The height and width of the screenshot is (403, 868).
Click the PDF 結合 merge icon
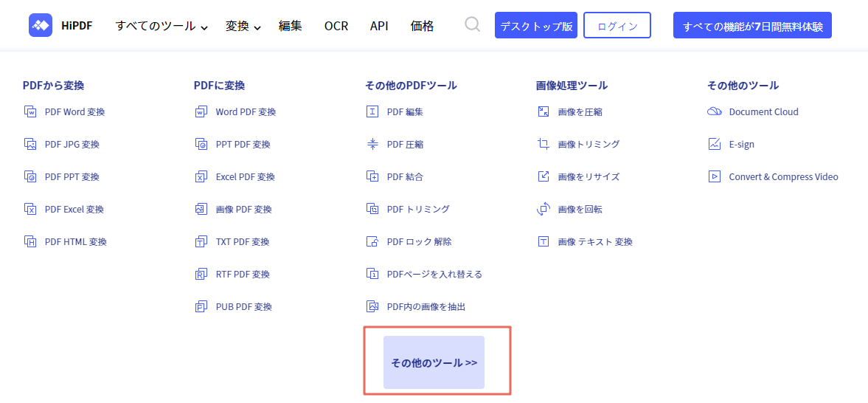click(x=372, y=177)
